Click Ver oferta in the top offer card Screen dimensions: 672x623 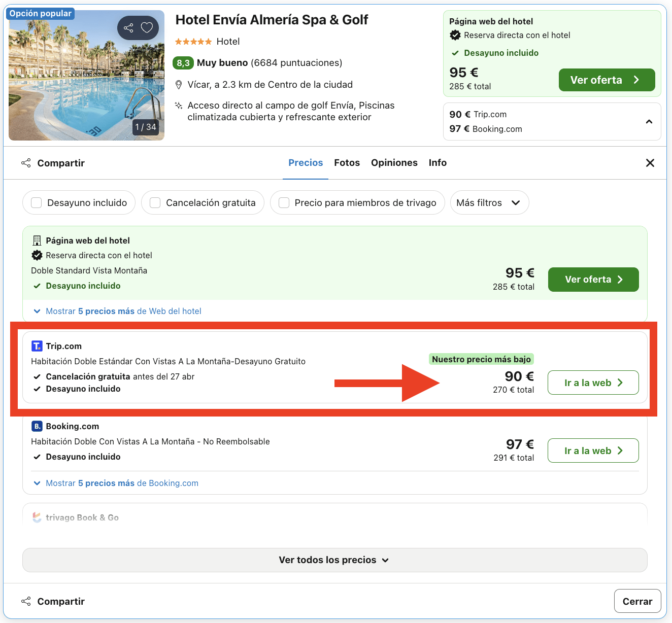coord(607,80)
